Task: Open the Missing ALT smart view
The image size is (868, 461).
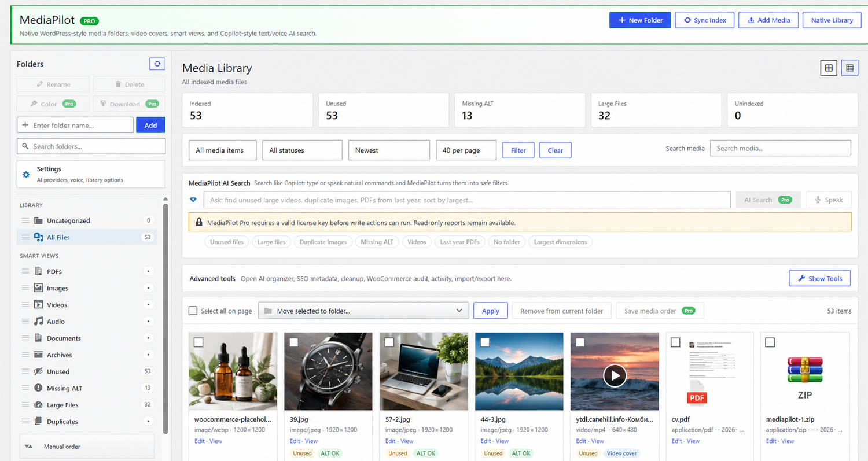Action: tap(87, 388)
